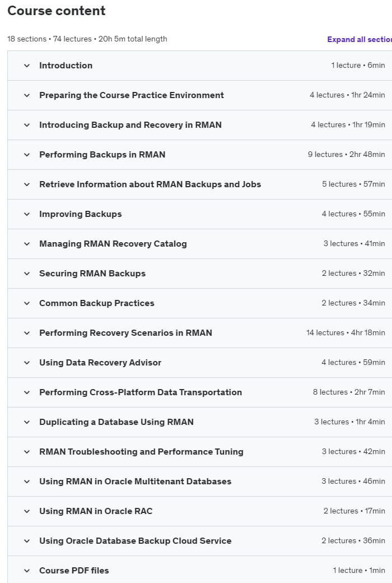
Task: Click the Performing Backups in RMAN title
Action: [x=102, y=155]
